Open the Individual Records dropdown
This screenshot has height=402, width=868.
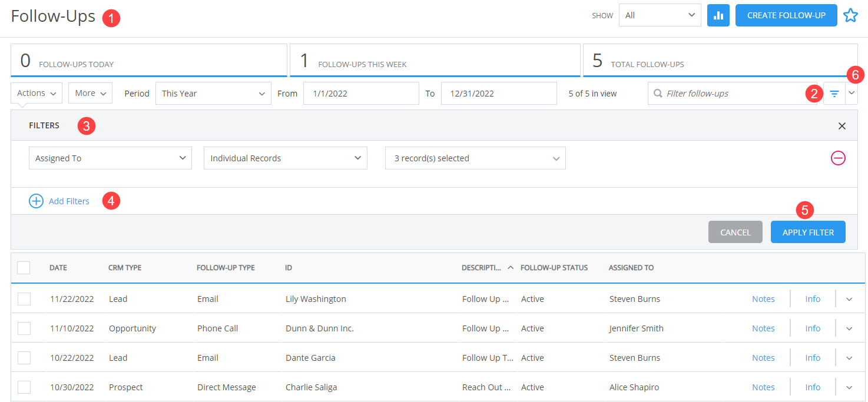pos(286,158)
